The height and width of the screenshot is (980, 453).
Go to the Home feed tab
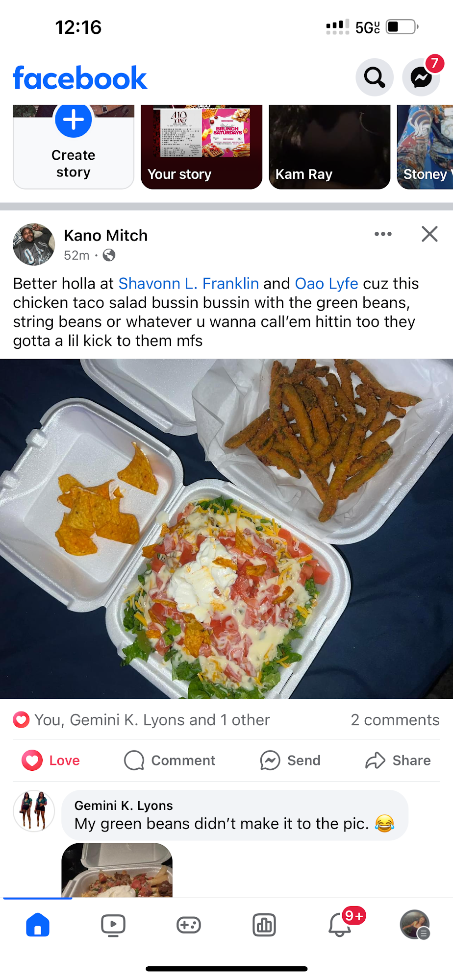38,925
